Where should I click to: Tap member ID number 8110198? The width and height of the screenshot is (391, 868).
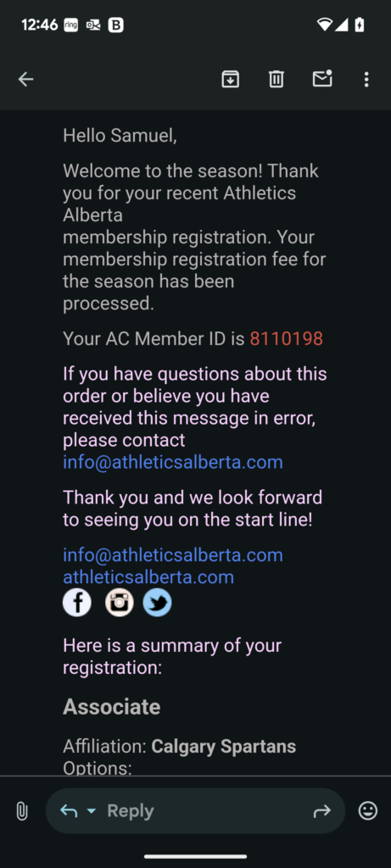tap(287, 338)
